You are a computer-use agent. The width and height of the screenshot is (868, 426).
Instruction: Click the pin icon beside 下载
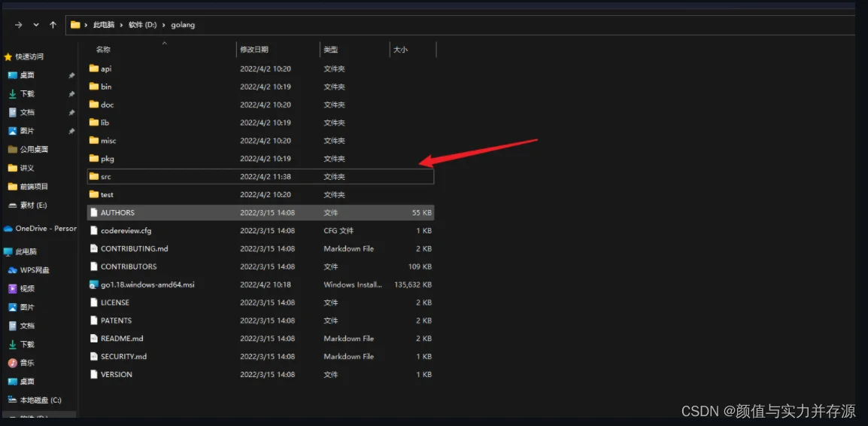tap(71, 94)
